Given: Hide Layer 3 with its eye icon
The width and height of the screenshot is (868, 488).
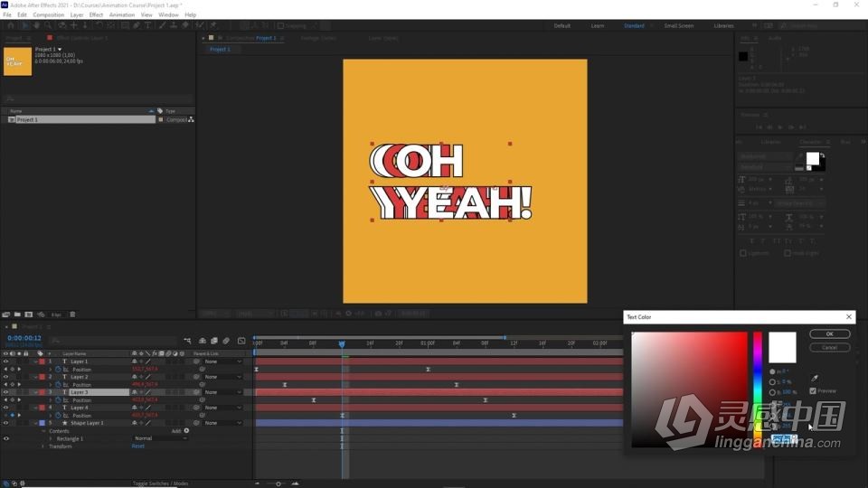Looking at the screenshot, I should pyautogui.click(x=5, y=392).
